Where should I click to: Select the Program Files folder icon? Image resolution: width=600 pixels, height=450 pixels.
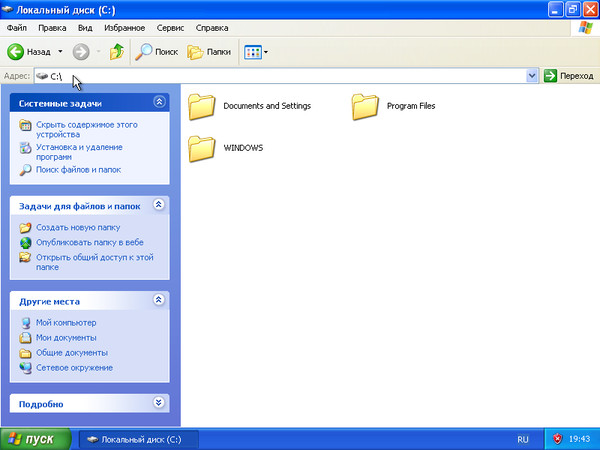click(365, 107)
